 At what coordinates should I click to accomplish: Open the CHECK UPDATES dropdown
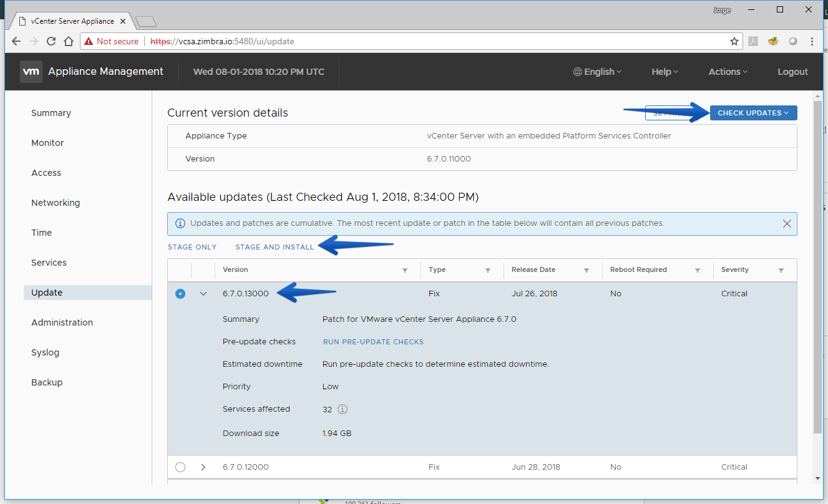click(x=753, y=113)
